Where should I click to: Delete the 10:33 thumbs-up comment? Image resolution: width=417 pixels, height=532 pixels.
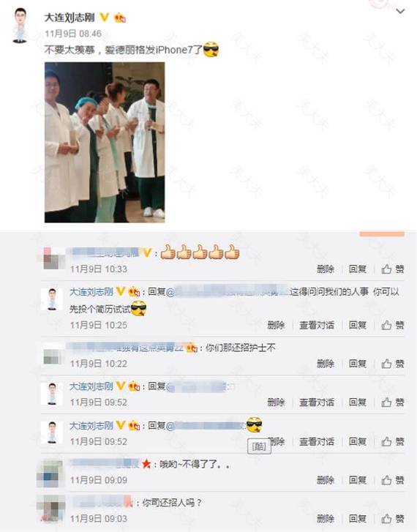tap(326, 269)
